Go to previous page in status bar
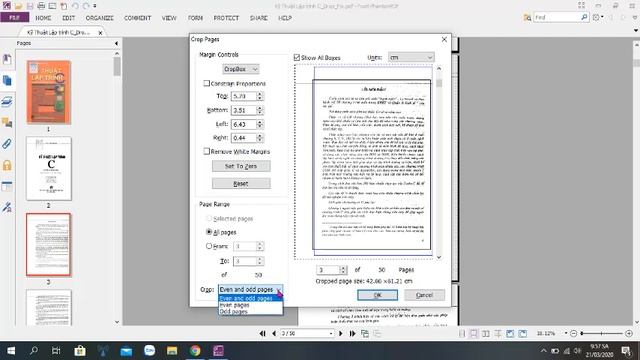This screenshot has width=640, height=360. (x=274, y=333)
